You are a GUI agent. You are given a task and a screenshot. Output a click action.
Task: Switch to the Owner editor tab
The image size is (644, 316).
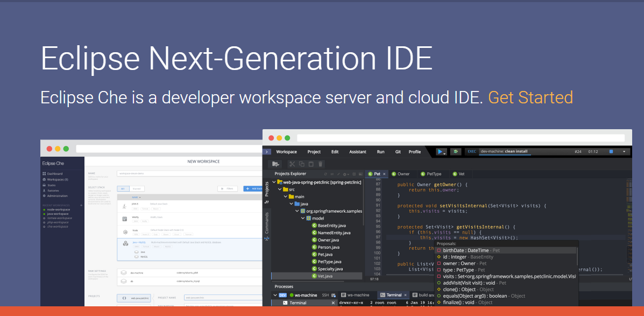tap(400, 174)
